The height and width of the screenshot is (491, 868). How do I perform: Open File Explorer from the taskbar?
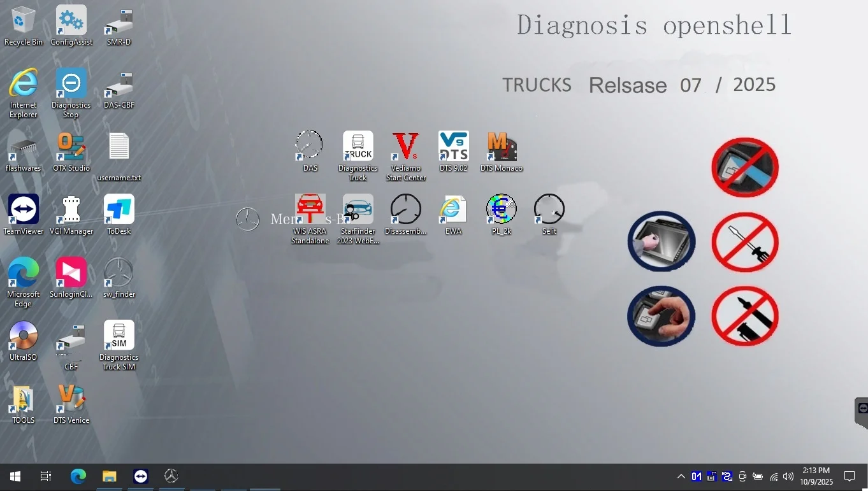[x=110, y=476]
